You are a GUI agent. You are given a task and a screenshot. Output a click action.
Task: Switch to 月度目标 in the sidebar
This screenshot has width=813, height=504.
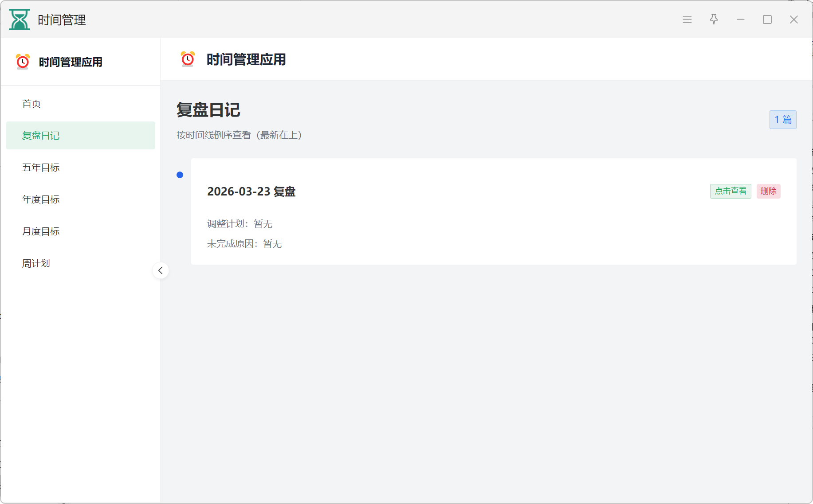[x=81, y=231]
